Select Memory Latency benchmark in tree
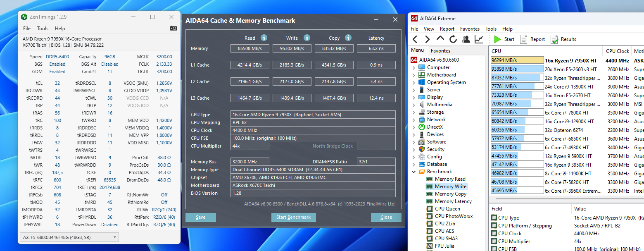Viewport: 644px width, 251px height. click(x=453, y=201)
